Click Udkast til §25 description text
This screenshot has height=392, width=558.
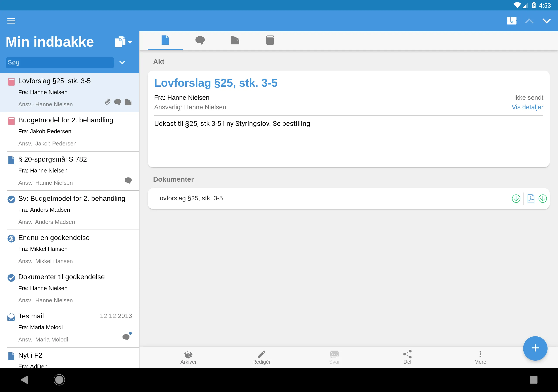tap(232, 124)
